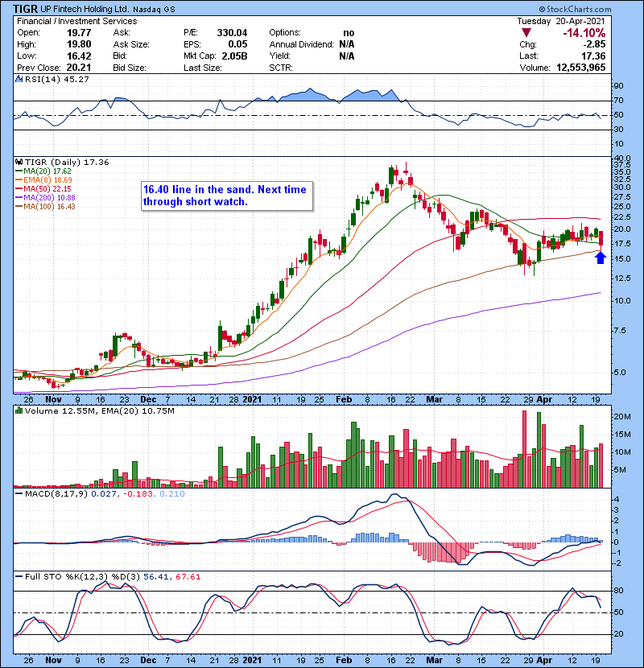Click the EPS value 0.05
This screenshot has height=668, width=644.
237,44
